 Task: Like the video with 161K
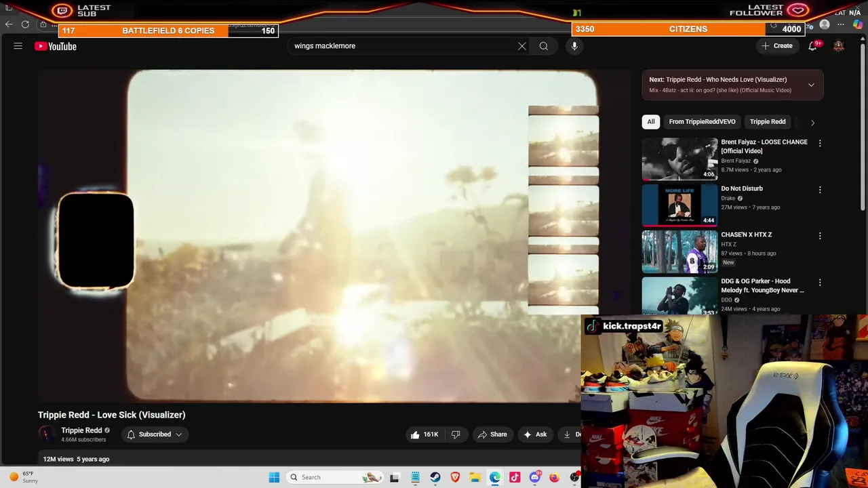click(425, 434)
